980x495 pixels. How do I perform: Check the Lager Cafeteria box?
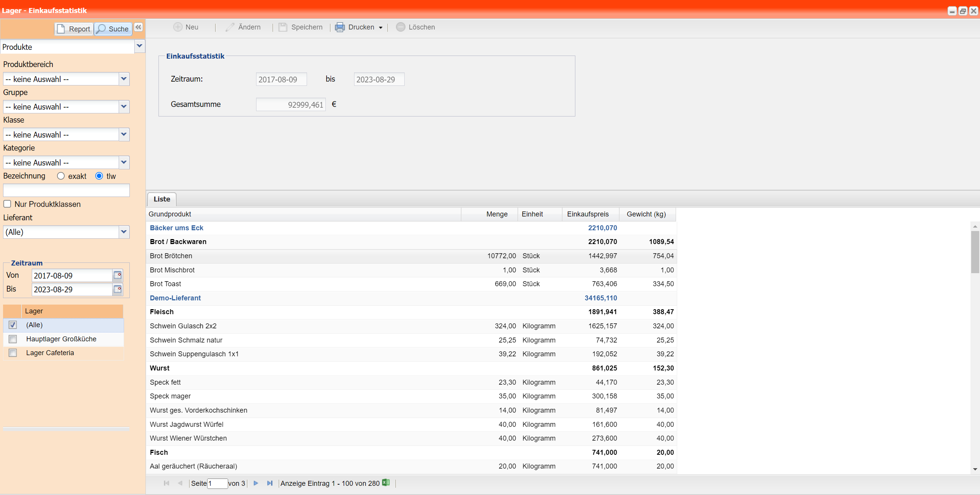13,353
